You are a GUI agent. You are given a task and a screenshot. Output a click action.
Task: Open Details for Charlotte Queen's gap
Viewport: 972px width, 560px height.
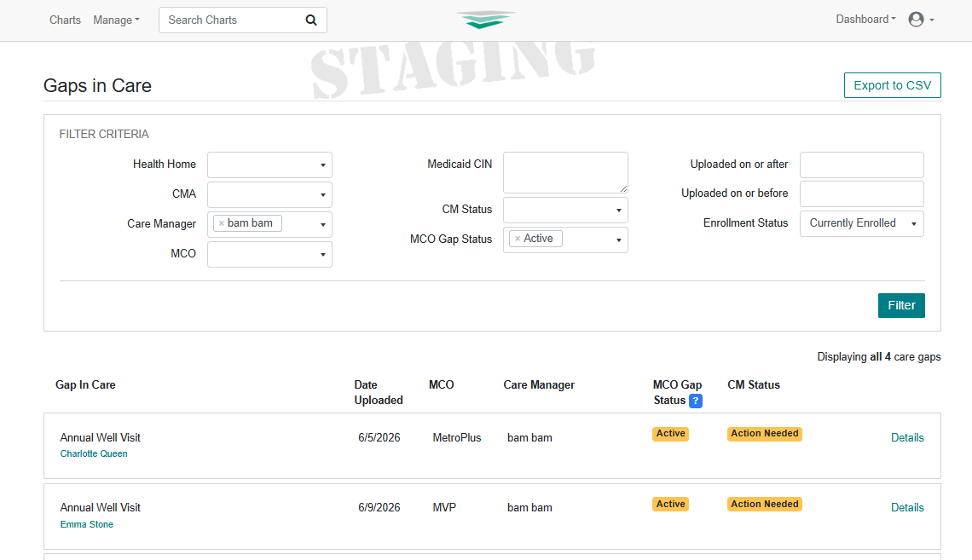[x=907, y=437]
